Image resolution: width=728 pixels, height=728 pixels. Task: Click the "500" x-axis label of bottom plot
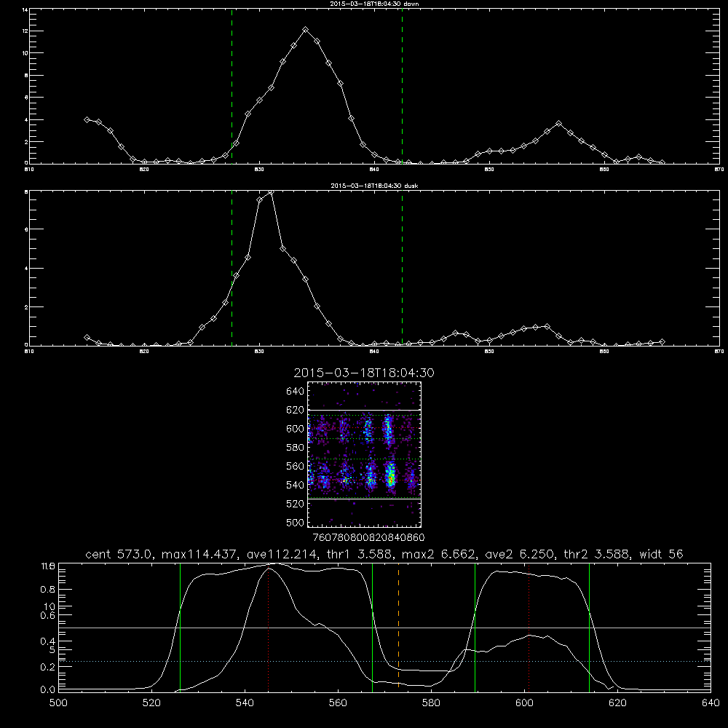pyautogui.click(x=58, y=703)
